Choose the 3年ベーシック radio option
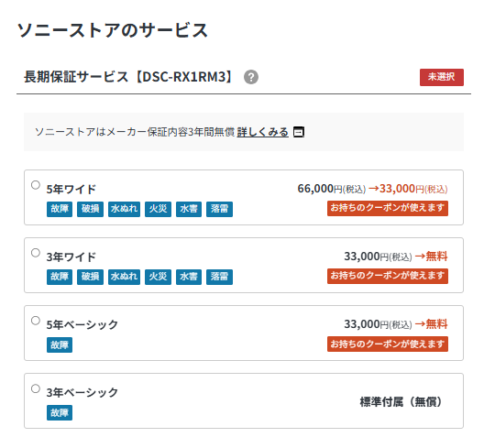 (x=36, y=388)
